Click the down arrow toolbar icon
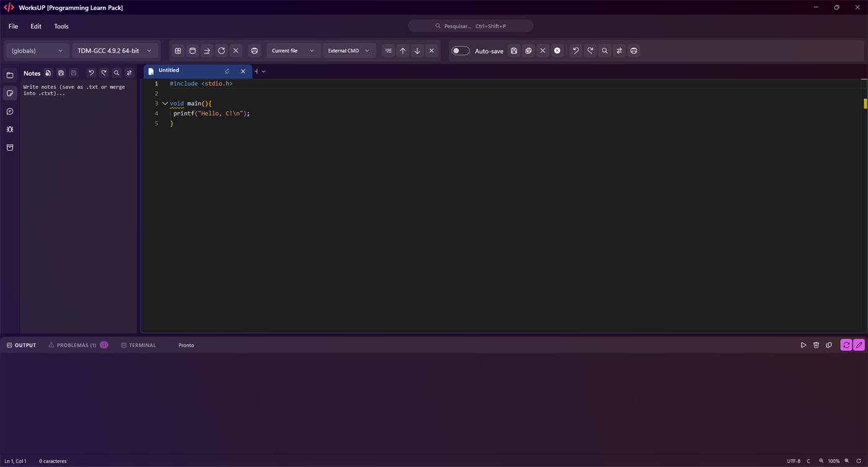 418,51
